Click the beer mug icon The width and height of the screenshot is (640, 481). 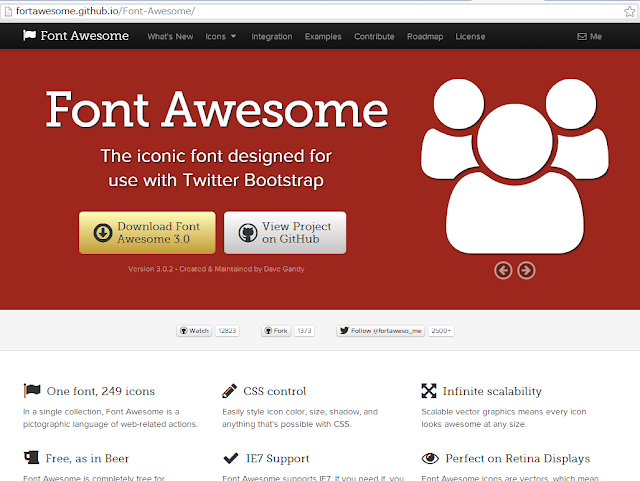click(x=31, y=458)
